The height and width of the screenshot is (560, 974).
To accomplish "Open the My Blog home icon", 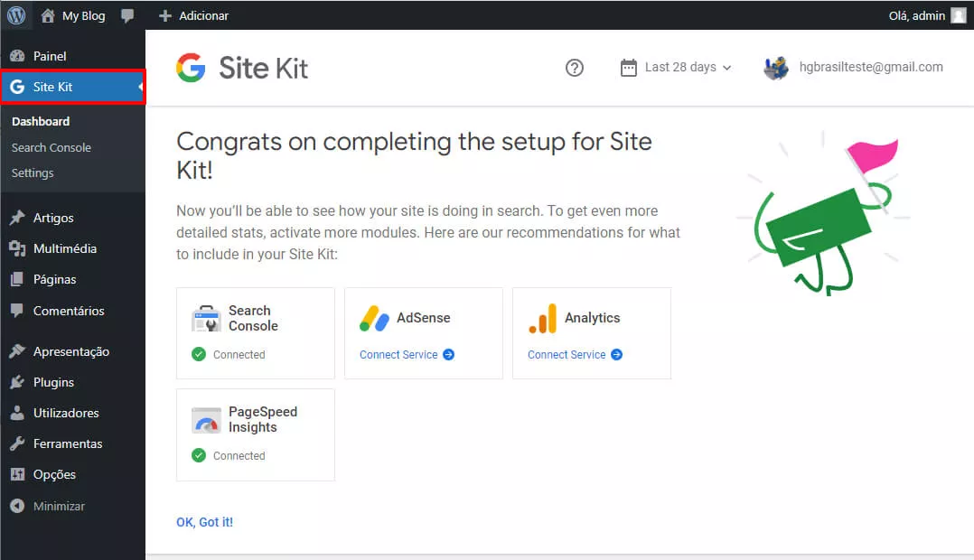I will 48,15.
